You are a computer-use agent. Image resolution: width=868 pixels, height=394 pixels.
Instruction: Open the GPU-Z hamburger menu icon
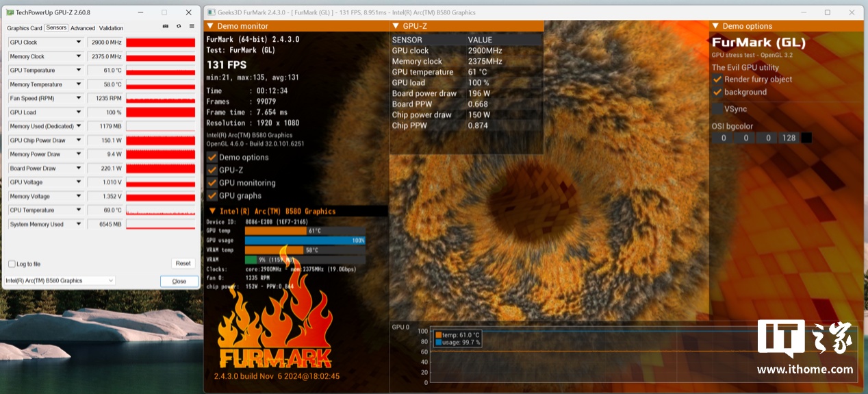pos(192,26)
